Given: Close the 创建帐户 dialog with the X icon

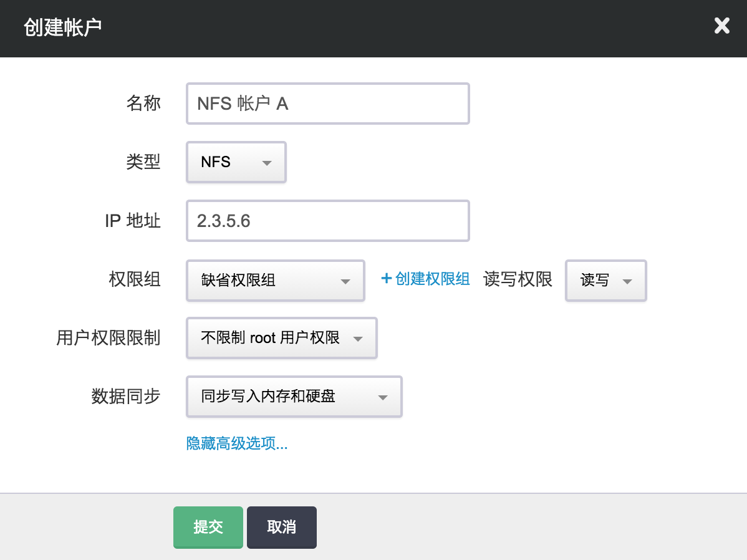Looking at the screenshot, I should pos(721,26).
